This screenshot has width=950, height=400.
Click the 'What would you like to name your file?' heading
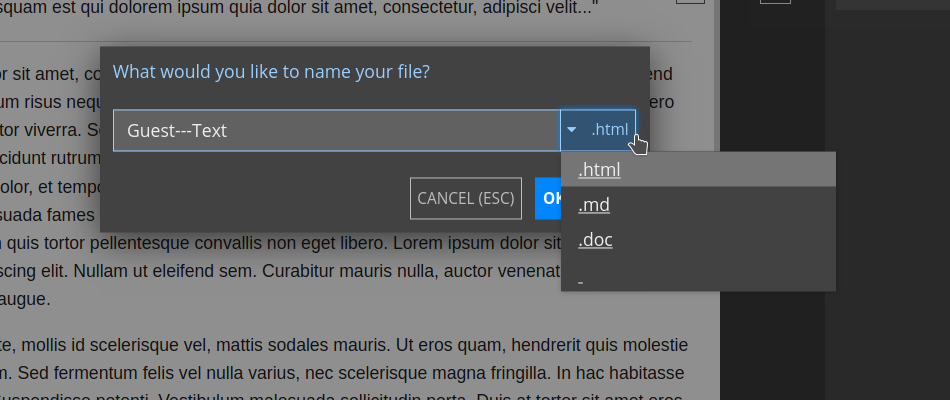click(x=271, y=72)
